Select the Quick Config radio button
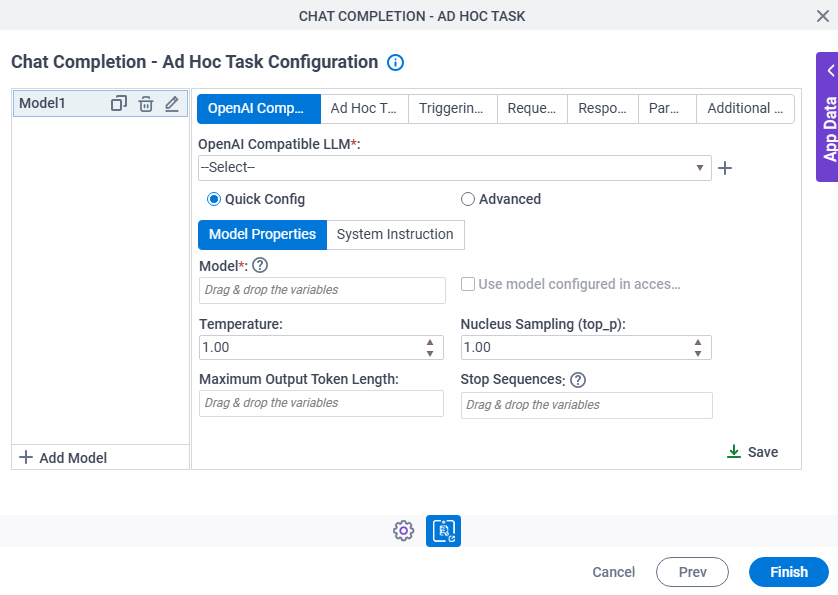838x595 pixels. [214, 199]
